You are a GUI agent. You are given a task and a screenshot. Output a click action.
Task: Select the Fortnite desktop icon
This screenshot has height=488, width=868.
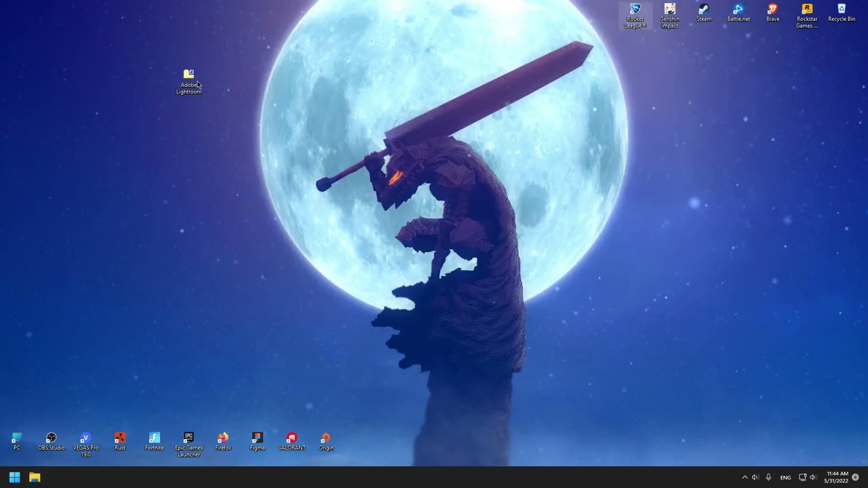coord(154,441)
